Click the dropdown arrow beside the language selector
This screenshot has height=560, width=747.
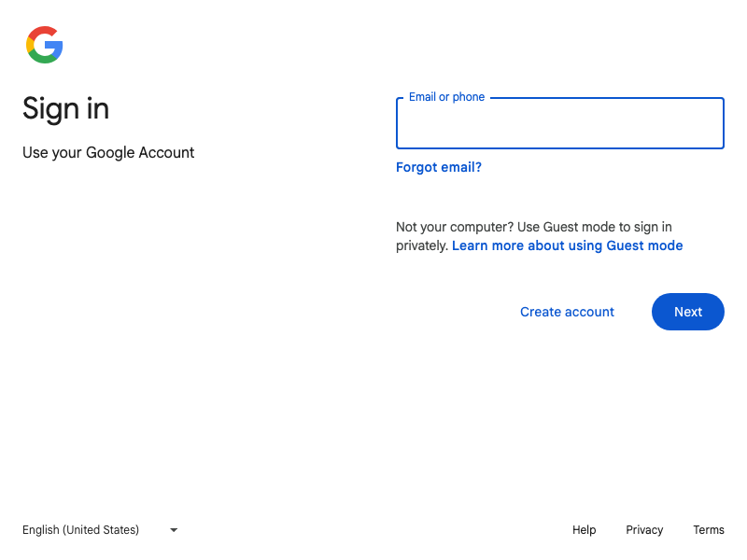[x=173, y=530]
